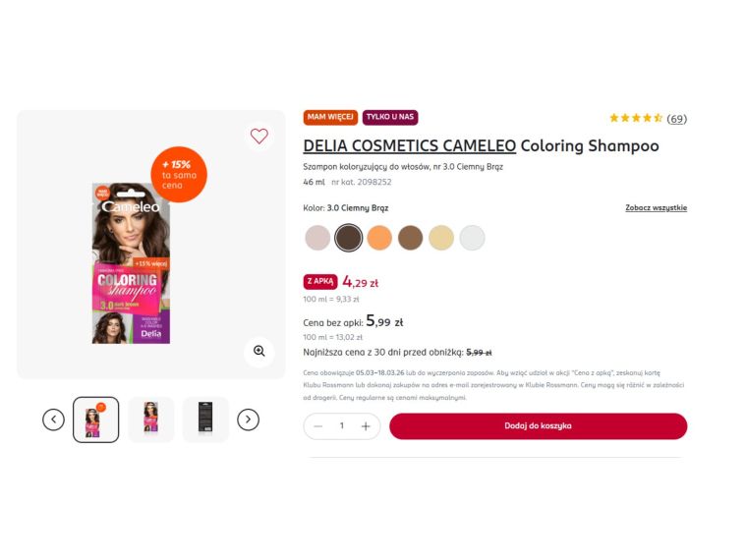
Task: Show previous product thumbnail with left arrow
Action: click(53, 420)
